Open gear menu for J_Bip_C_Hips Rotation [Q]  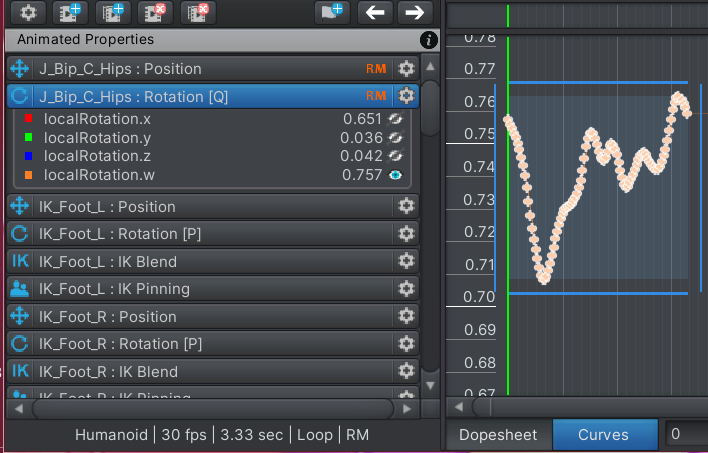(x=406, y=96)
